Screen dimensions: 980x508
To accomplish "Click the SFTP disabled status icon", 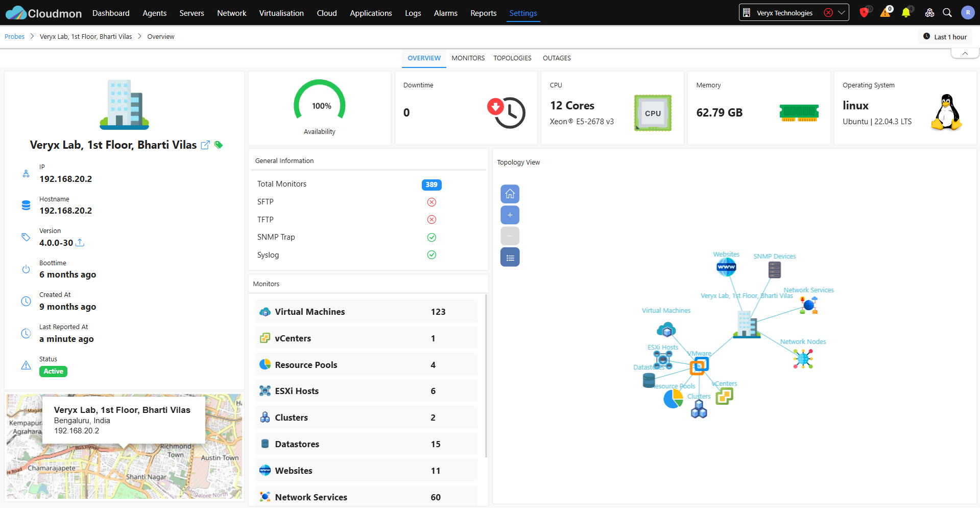I will [432, 202].
